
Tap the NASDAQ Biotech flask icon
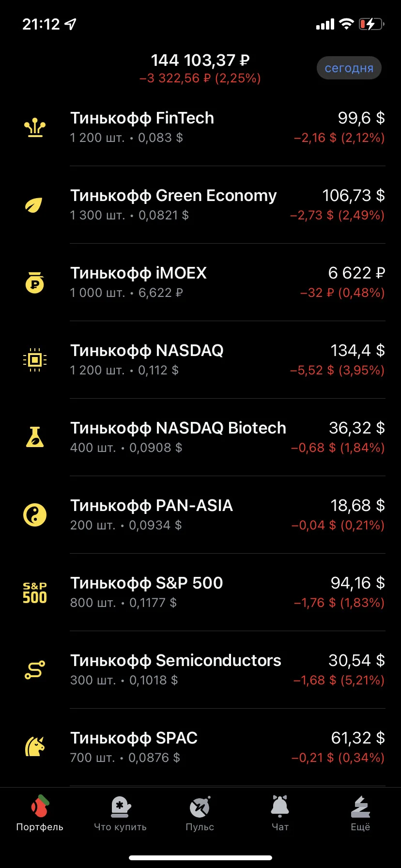pyautogui.click(x=34, y=437)
